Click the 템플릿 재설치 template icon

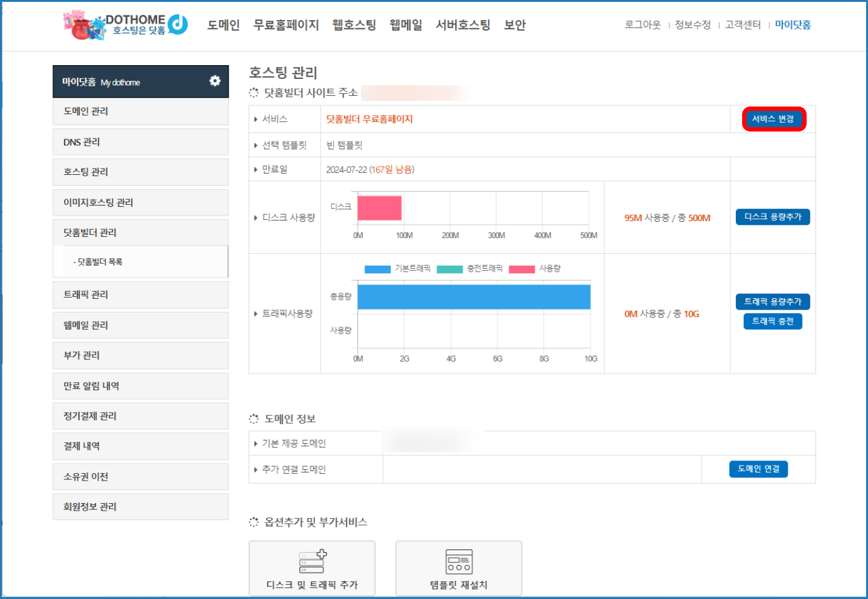(458, 561)
